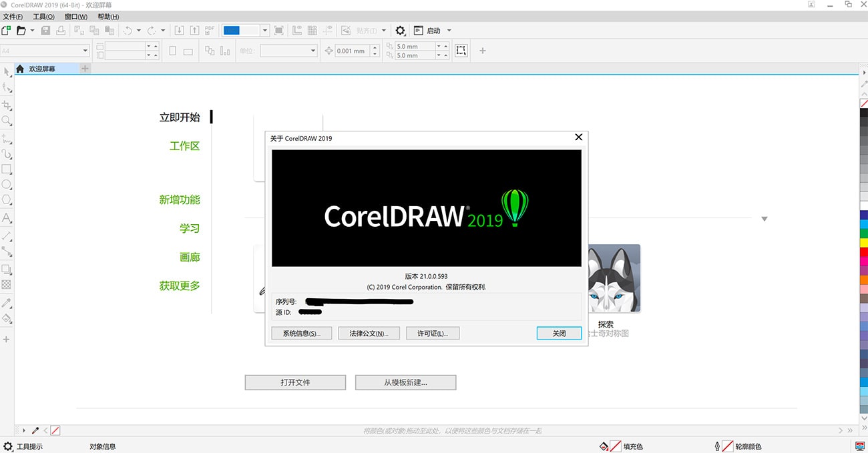Open the 工具(O) menu

click(x=43, y=17)
